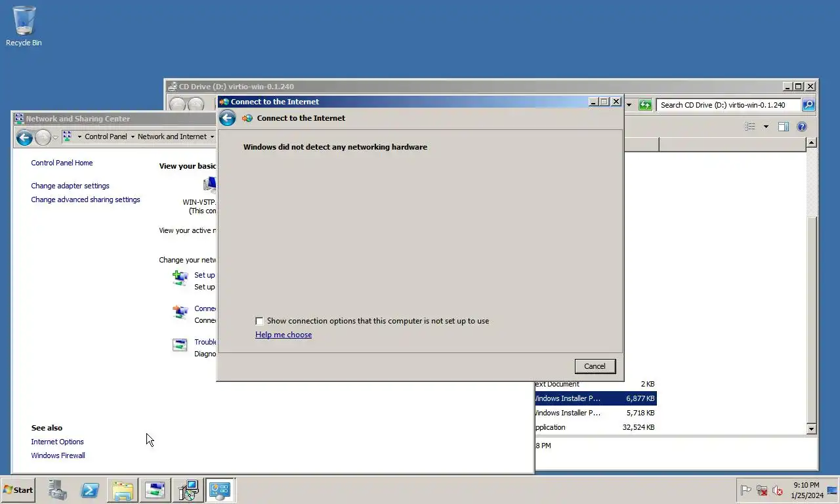840x504 pixels.
Task: Click back button in Network and Sharing Center
Action: tap(24, 137)
